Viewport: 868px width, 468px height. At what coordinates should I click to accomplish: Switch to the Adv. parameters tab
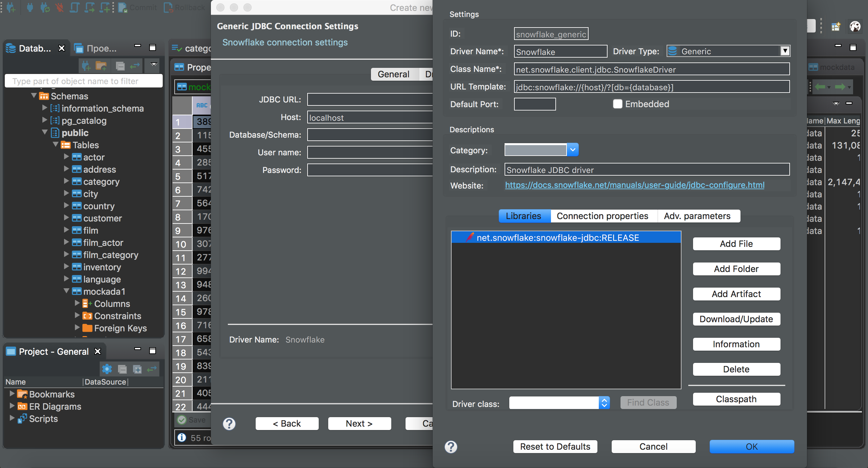point(697,216)
